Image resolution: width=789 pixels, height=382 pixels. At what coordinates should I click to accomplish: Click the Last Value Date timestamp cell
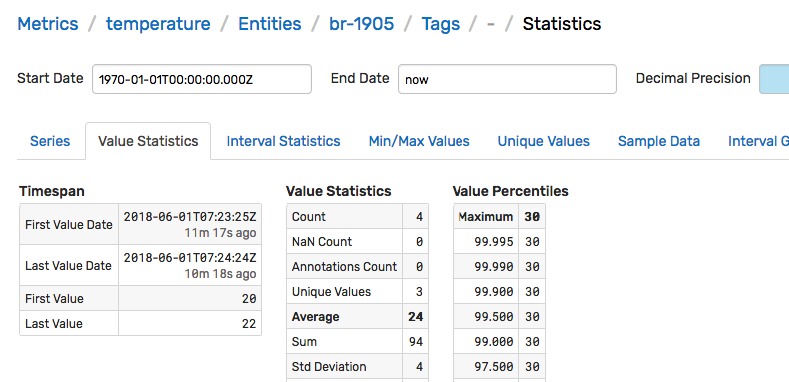pos(190,266)
